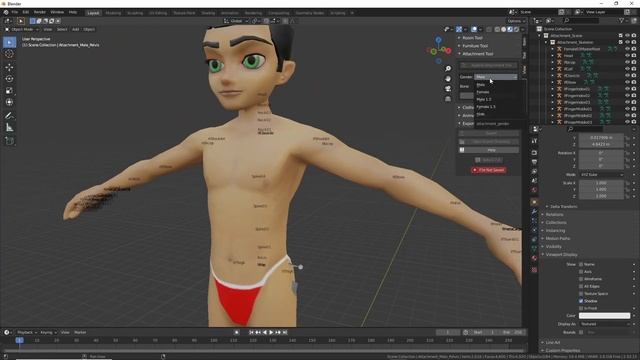The width and height of the screenshot is (640, 360).
Task: Select the Add Cube tool
Action: 9,141
